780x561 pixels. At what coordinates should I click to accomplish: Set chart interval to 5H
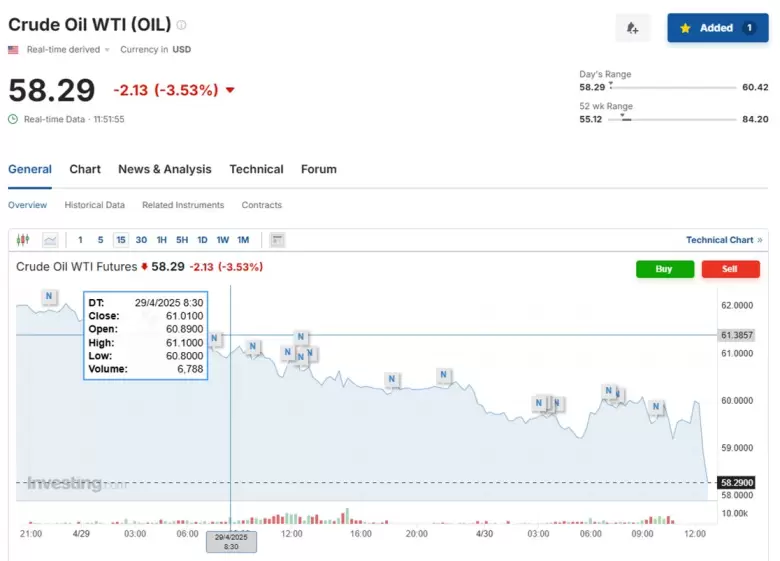[182, 240]
